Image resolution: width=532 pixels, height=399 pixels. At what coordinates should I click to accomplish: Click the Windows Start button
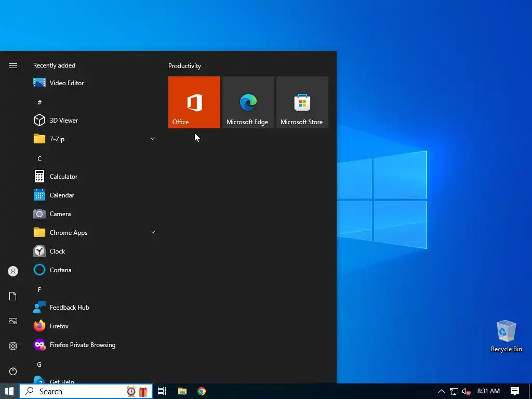(x=9, y=391)
